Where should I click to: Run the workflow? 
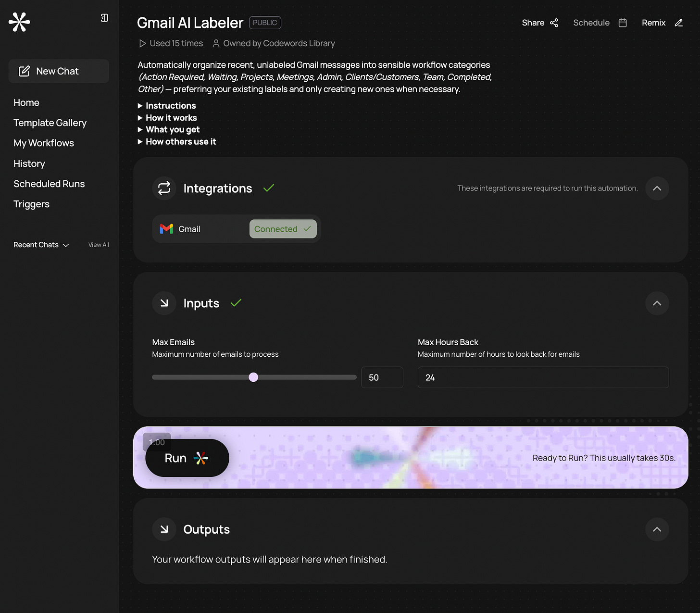point(187,458)
